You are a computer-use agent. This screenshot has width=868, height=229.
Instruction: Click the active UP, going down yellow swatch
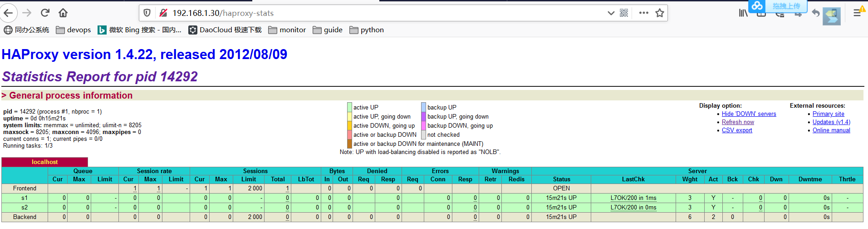point(349,116)
